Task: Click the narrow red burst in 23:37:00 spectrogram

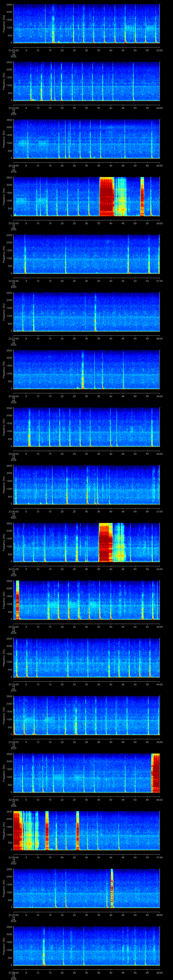Action: 112,888
